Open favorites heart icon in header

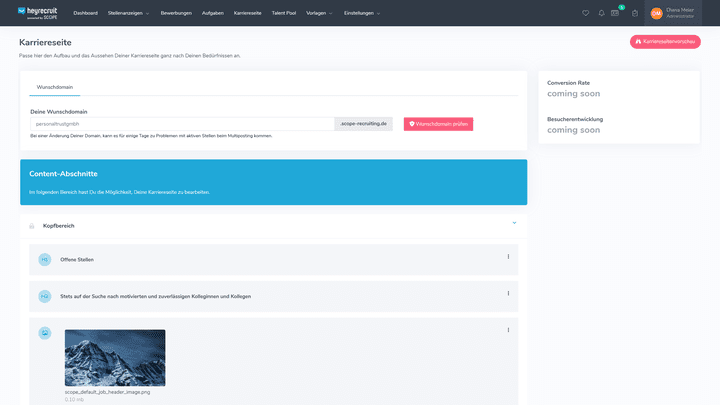586,13
